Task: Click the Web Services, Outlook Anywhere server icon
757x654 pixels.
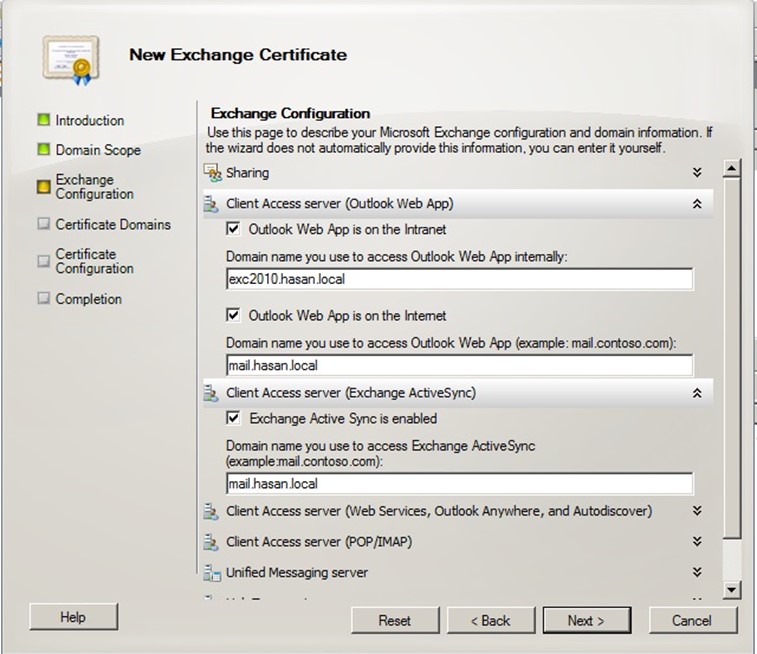Action: 212,512
